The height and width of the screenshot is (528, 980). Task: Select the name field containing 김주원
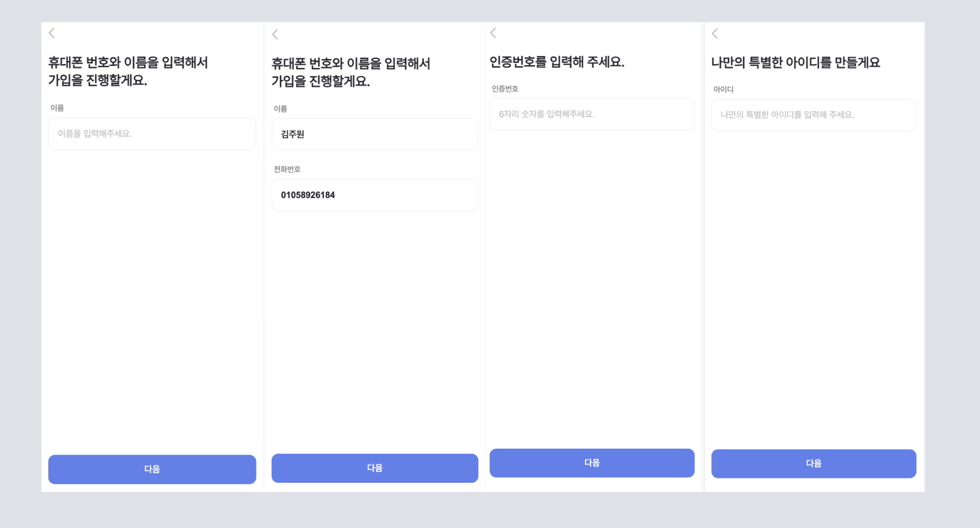375,135
